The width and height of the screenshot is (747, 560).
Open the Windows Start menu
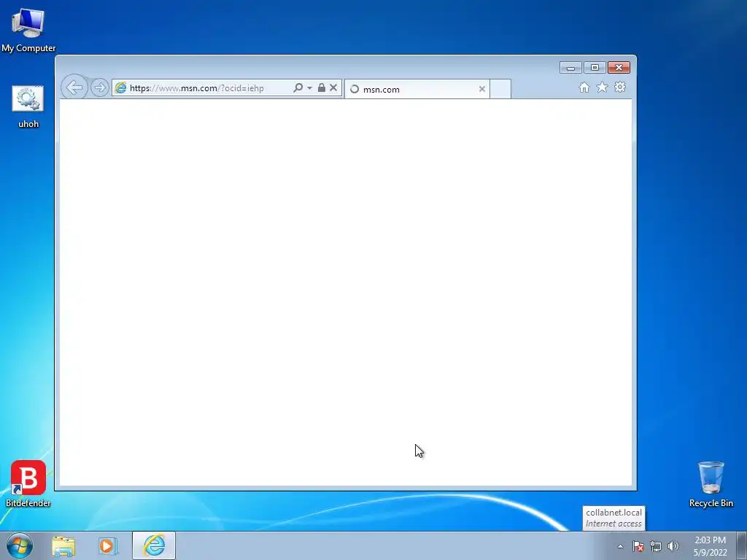point(20,545)
